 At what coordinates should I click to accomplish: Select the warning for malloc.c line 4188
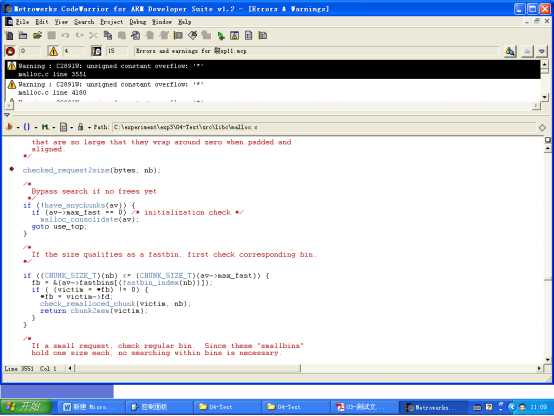tap(273, 88)
